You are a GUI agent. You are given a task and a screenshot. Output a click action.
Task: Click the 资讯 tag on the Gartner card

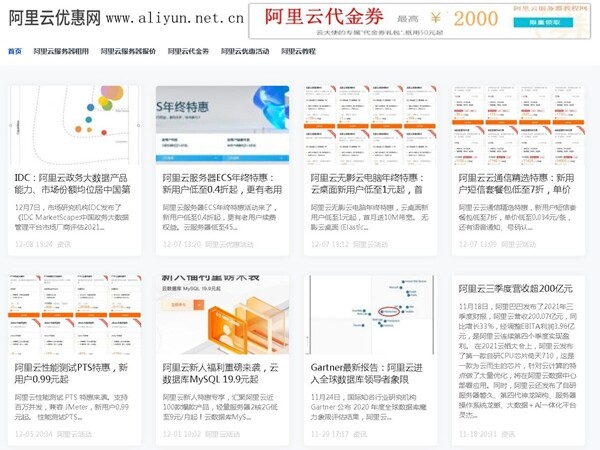pos(360,434)
